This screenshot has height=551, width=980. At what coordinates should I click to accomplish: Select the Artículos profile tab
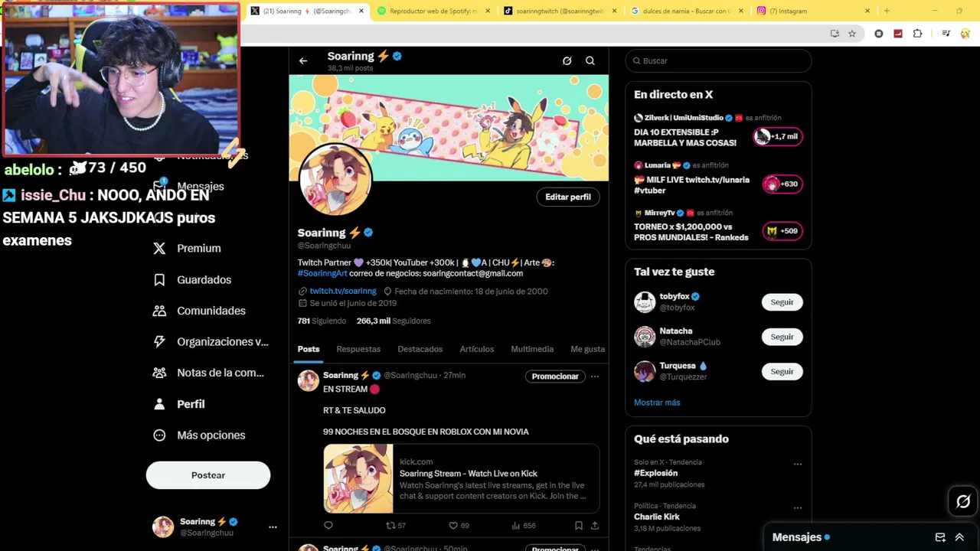pyautogui.click(x=476, y=349)
